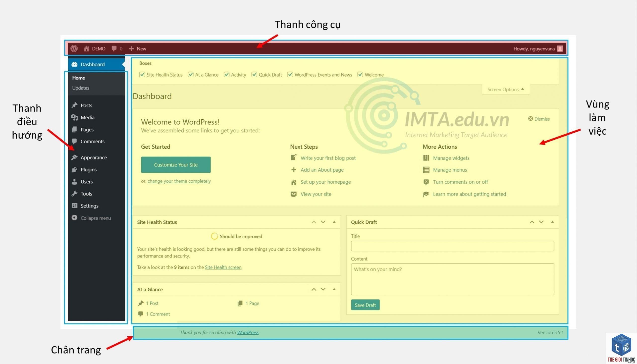This screenshot has width=637, height=364.
Task: Open the comments bubble in toolbar
Action: pos(114,49)
